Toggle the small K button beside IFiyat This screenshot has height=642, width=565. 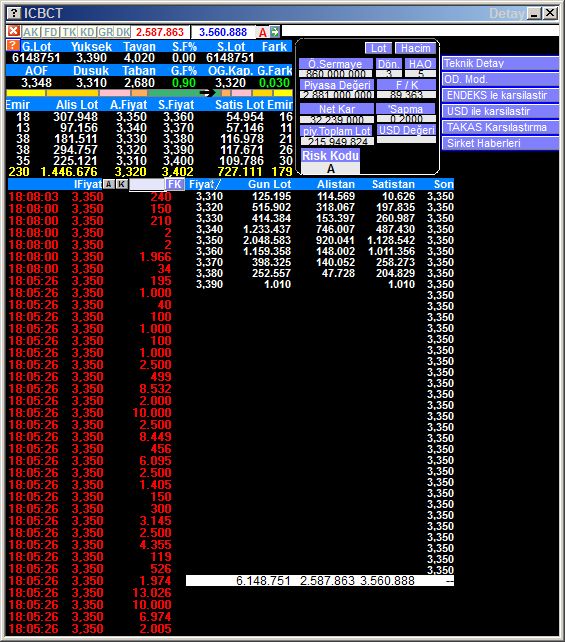point(121,184)
